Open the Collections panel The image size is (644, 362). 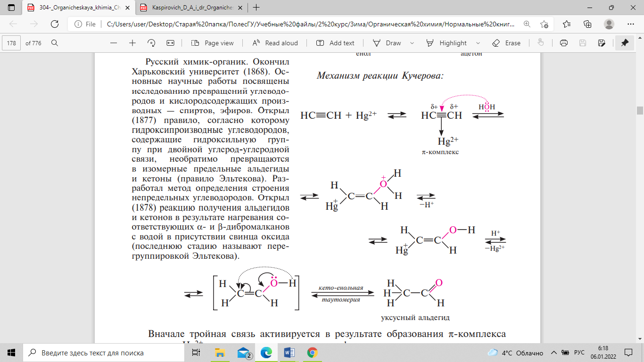pos(587,24)
